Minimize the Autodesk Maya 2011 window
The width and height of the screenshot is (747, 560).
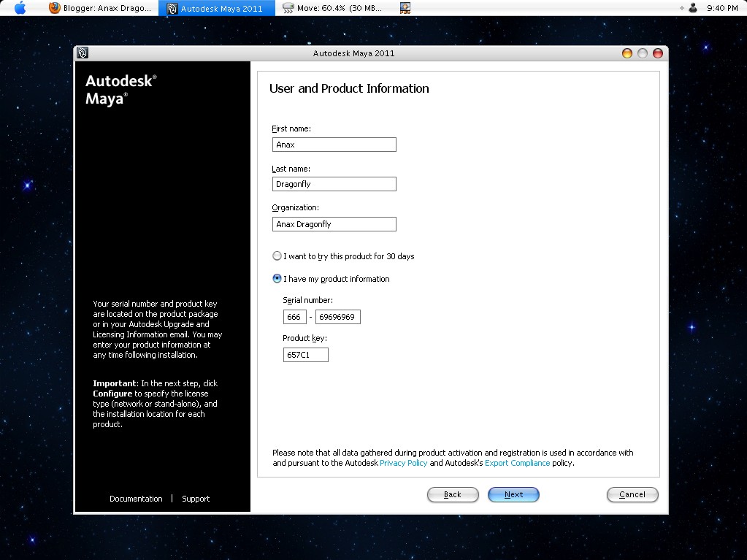[627, 53]
